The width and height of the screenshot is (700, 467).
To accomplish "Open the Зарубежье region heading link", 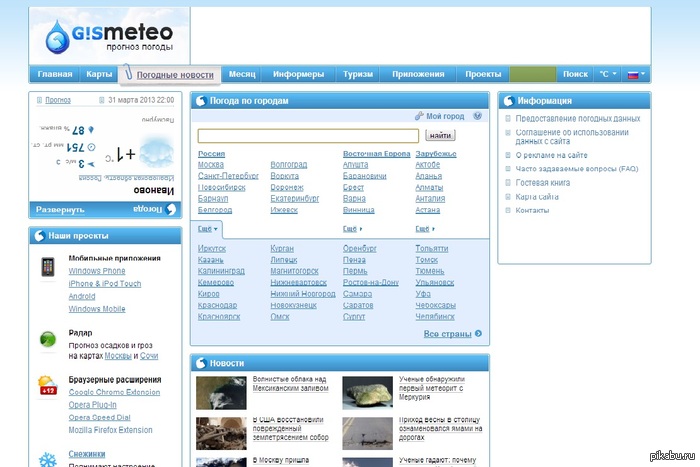I will click(x=436, y=154).
